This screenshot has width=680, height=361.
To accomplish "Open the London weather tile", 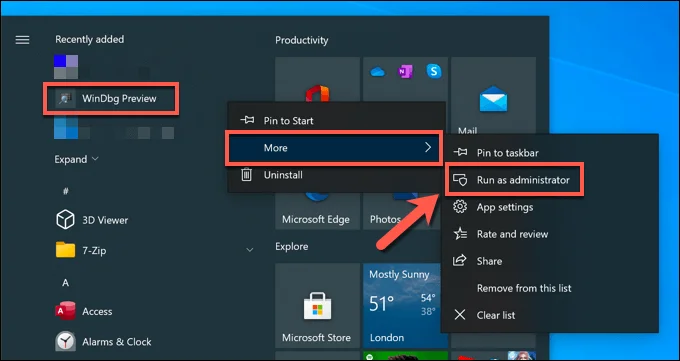I will (402, 305).
